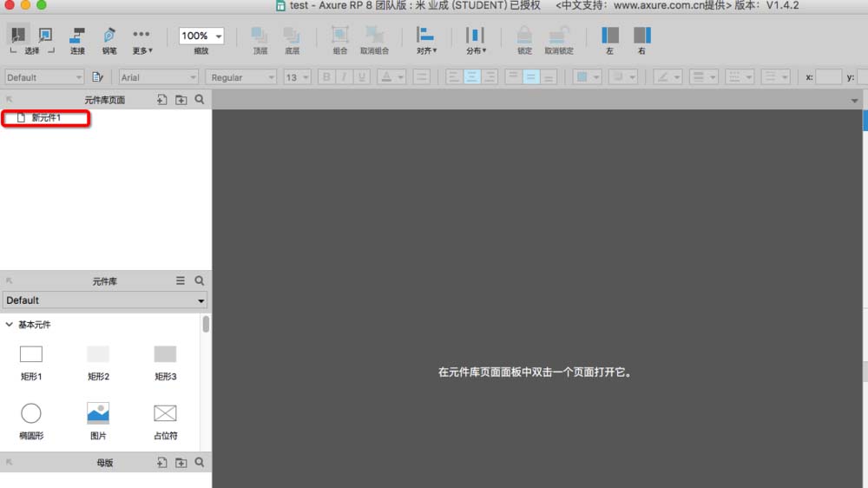Image resolution: width=868 pixels, height=488 pixels.
Task: Search in the 元件库页面 panel
Action: tap(200, 99)
